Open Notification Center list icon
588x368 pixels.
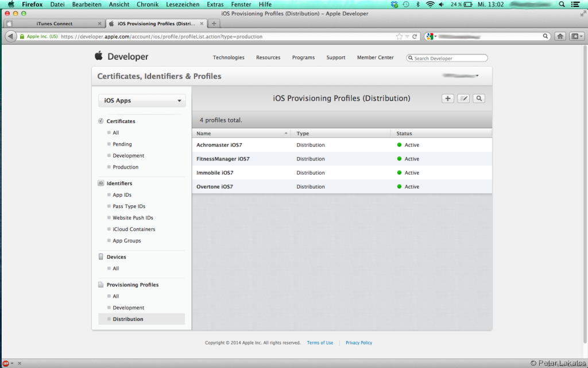[x=575, y=5]
